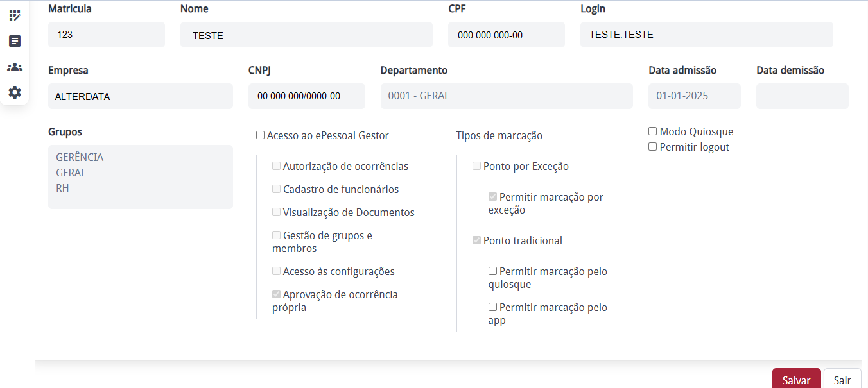Toggle Autorização de ocorrências checkbox

[x=277, y=166]
